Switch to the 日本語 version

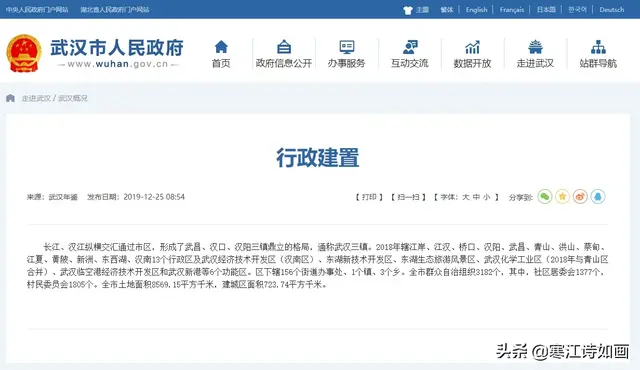546,9
